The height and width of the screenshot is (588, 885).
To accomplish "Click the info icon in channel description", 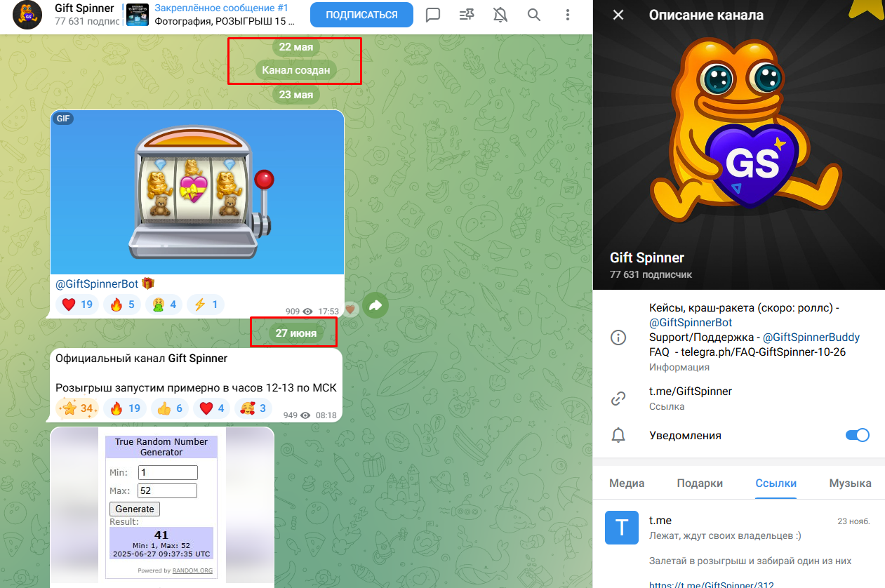I will [x=618, y=338].
